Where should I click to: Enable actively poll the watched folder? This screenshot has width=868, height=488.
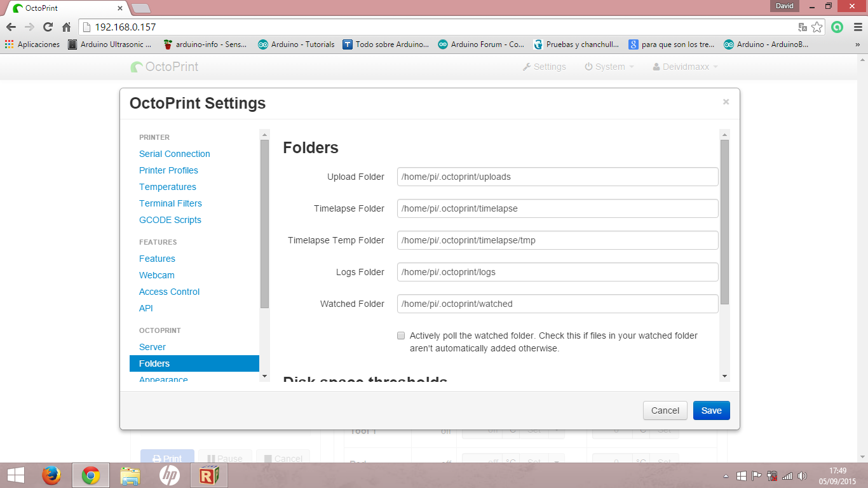401,335
